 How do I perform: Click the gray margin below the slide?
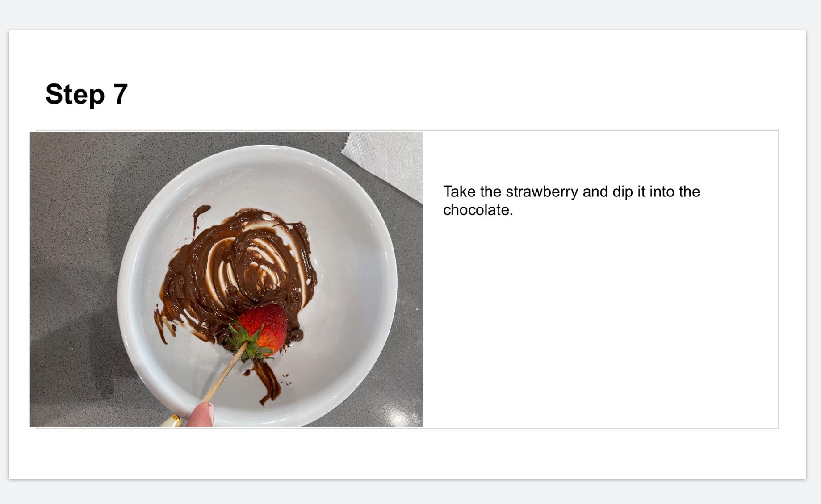[410, 492]
